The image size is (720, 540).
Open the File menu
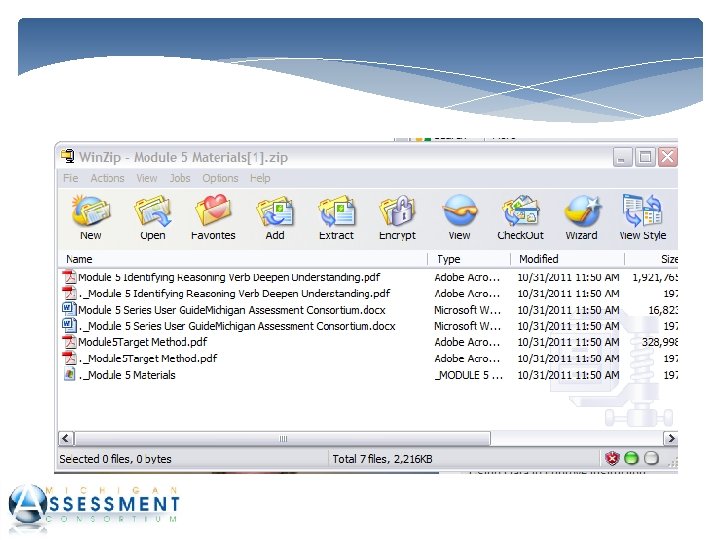[x=71, y=178]
